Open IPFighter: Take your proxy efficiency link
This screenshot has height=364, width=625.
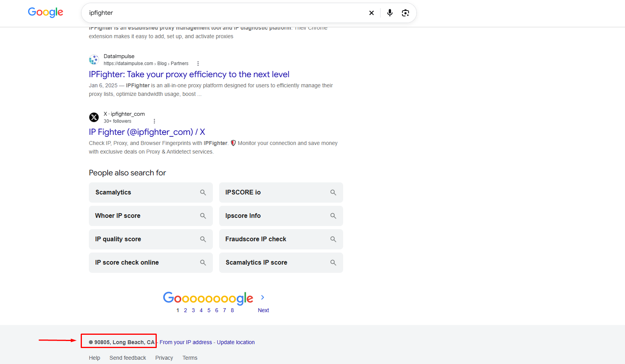tap(189, 74)
